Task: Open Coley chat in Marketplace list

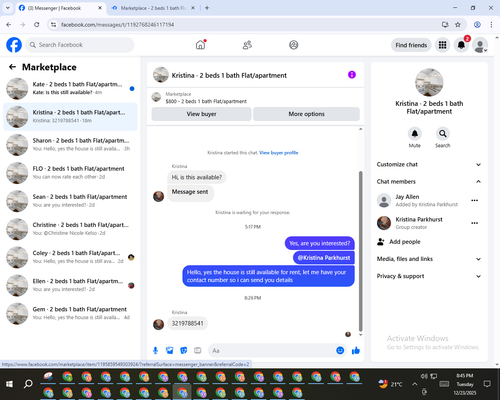Action: [70, 257]
